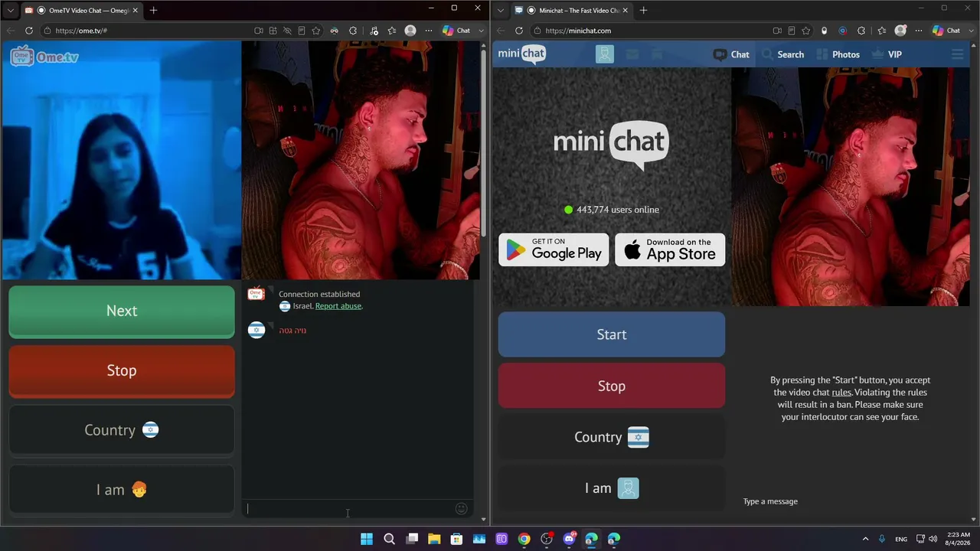The height and width of the screenshot is (551, 980).
Task: Click the red Stop button on OmeTV
Action: coord(122,370)
